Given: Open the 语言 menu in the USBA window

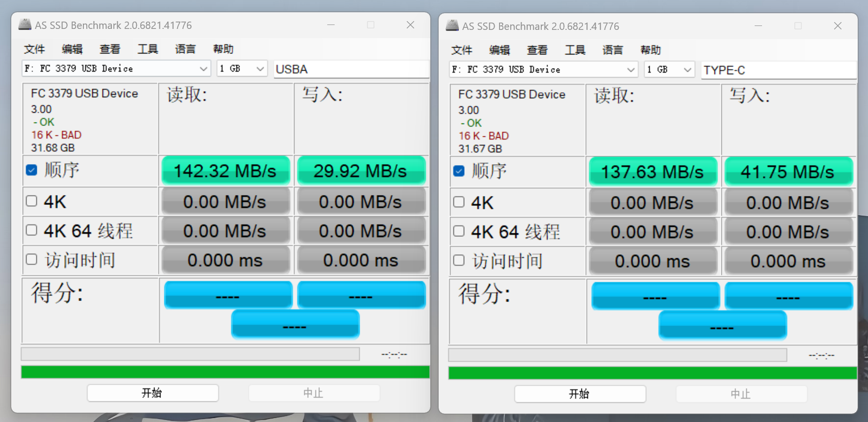Looking at the screenshot, I should pos(185,49).
